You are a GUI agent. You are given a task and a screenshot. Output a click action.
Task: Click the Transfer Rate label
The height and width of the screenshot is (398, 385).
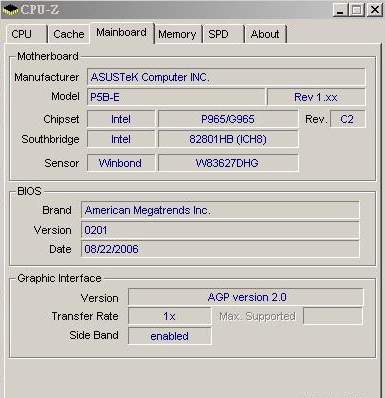tap(85, 316)
